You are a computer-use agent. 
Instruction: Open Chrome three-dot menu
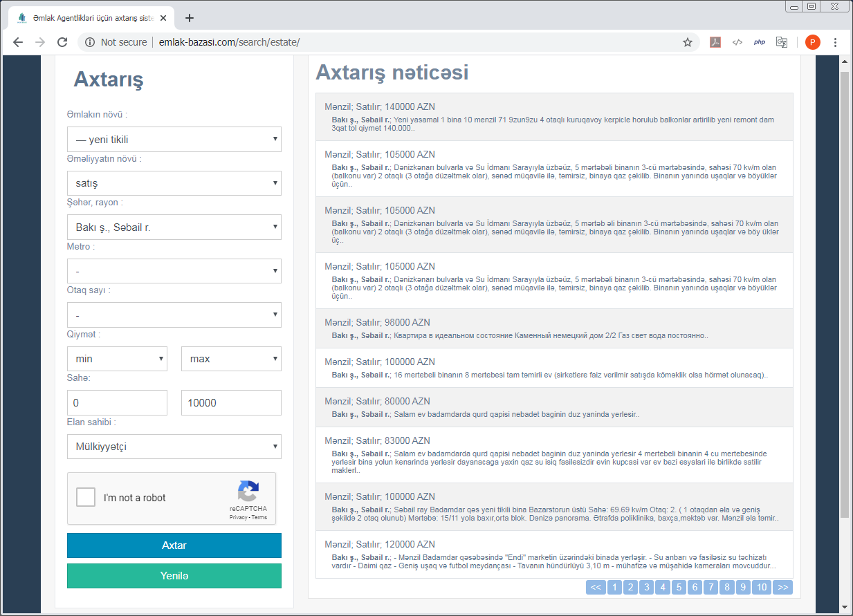[x=836, y=42]
